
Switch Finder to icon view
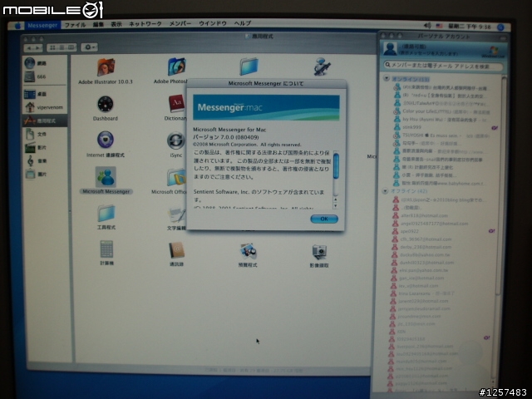click(52, 47)
